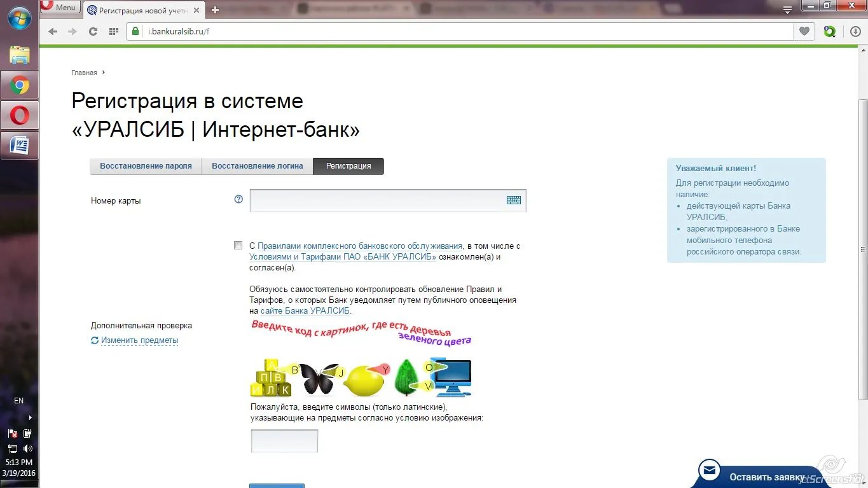Open Windows Explorer from the taskbar
Screen dimensions: 868x488
click(x=19, y=55)
